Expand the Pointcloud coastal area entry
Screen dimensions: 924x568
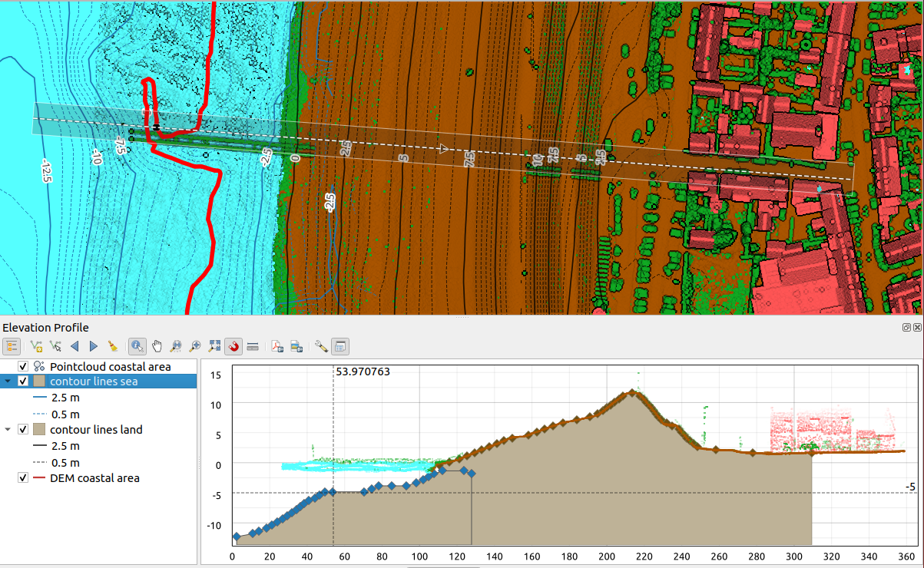point(6,366)
